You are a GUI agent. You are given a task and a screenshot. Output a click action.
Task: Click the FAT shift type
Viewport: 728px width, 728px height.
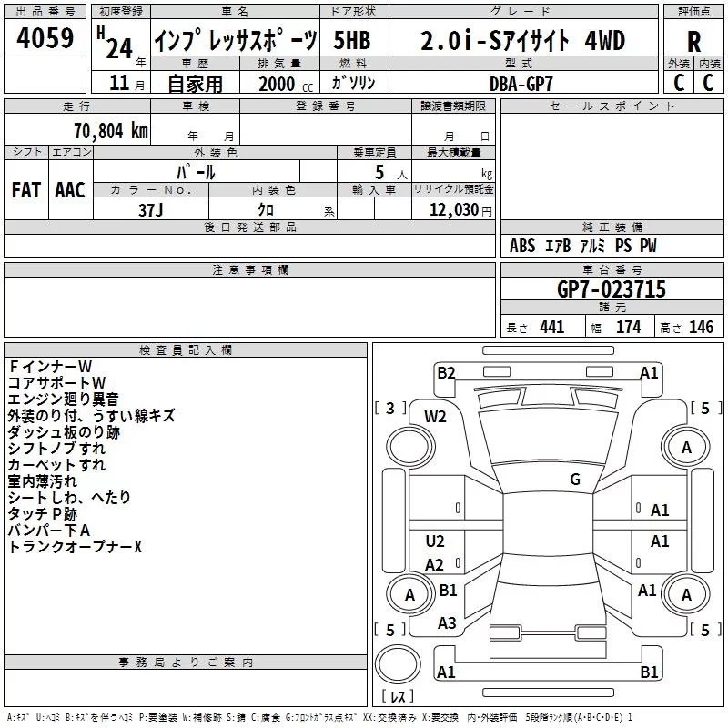pyautogui.click(x=26, y=190)
